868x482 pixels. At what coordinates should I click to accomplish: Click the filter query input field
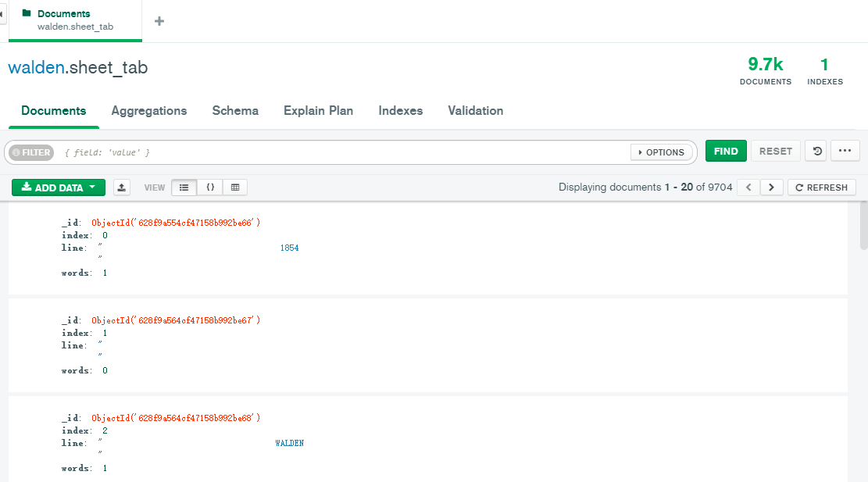[343, 152]
